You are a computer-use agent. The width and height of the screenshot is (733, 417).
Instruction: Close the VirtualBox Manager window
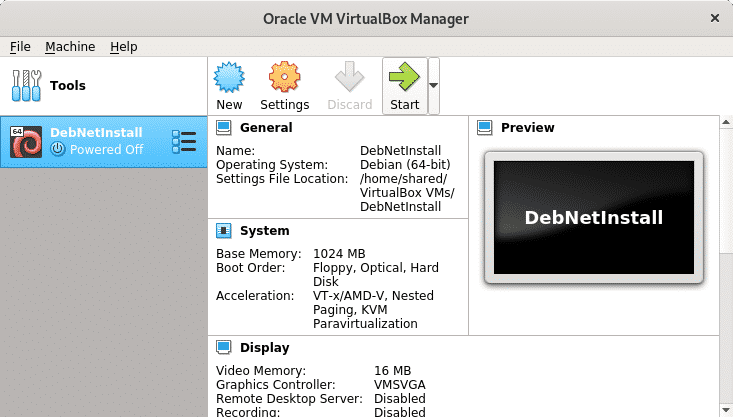click(x=715, y=18)
